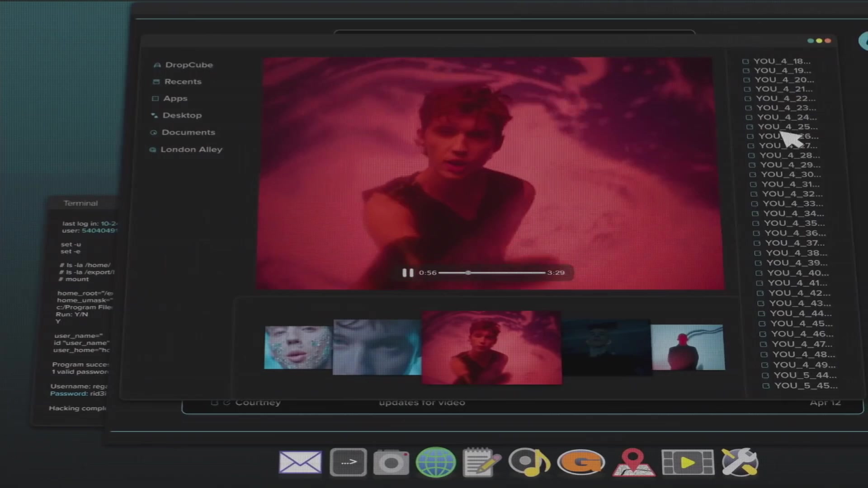Open the file YOU_4_21
The height and width of the screenshot is (488, 868).
tap(784, 89)
